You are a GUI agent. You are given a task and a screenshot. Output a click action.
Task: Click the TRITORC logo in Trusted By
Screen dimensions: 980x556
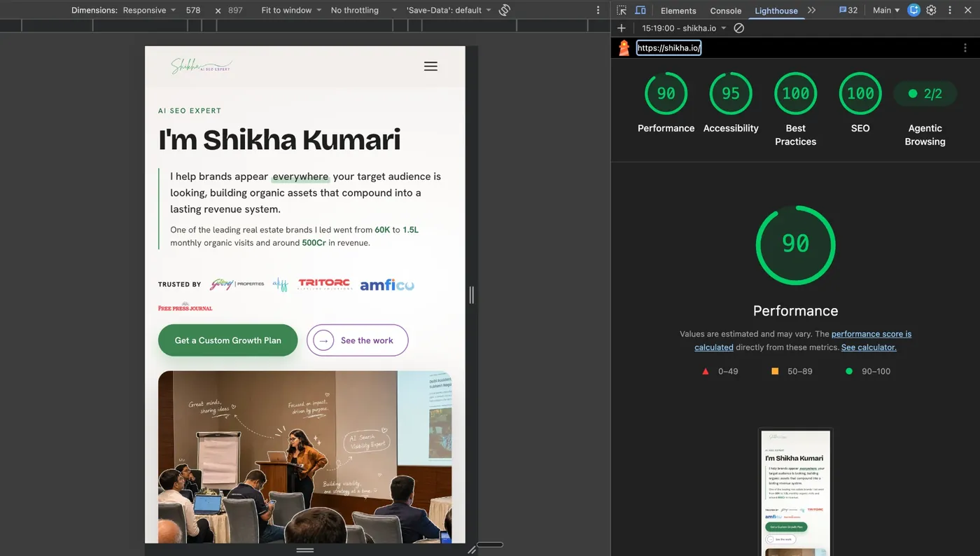324,284
